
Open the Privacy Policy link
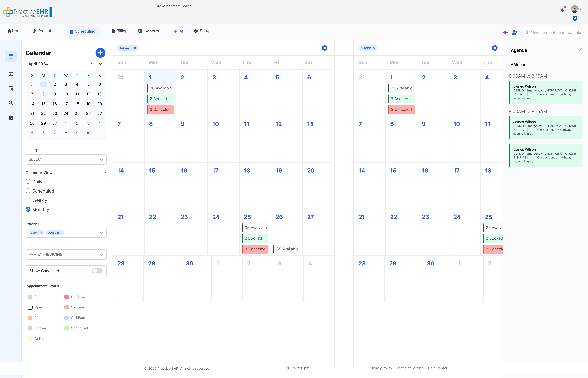pyautogui.click(x=381, y=368)
